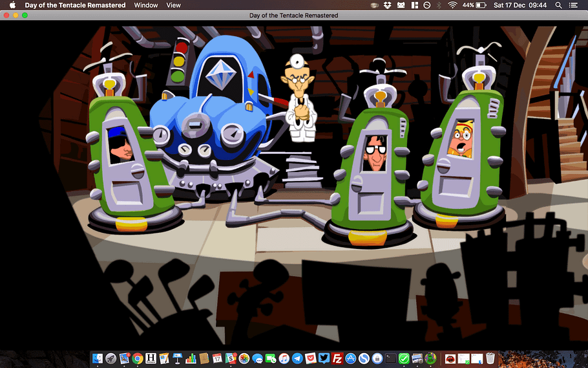
Task: Open Twitter bird icon in dock
Action: 324,358
